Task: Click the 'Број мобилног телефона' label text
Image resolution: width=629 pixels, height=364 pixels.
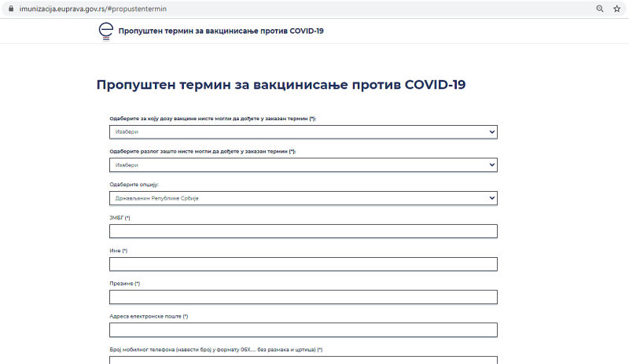Action: tap(212, 349)
